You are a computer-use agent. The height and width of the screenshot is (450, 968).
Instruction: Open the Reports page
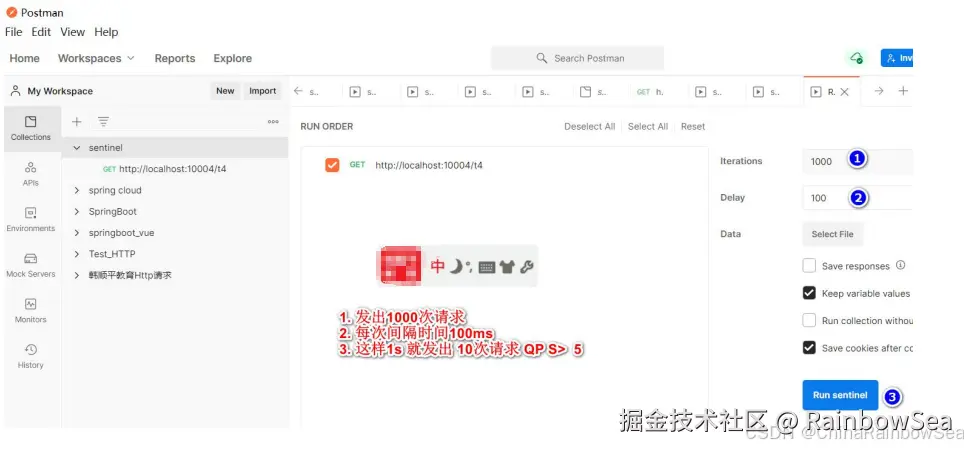(x=175, y=58)
